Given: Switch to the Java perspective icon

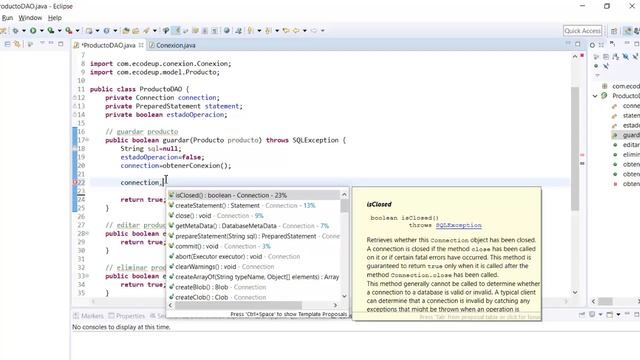Looking at the screenshot, I should [x=628, y=31].
